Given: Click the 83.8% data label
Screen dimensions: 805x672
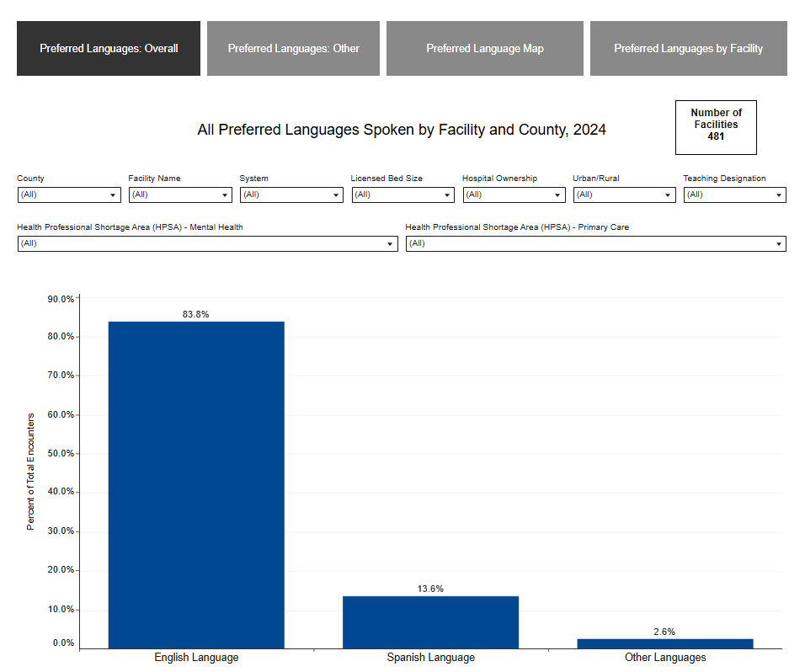Looking at the screenshot, I should [x=196, y=313].
